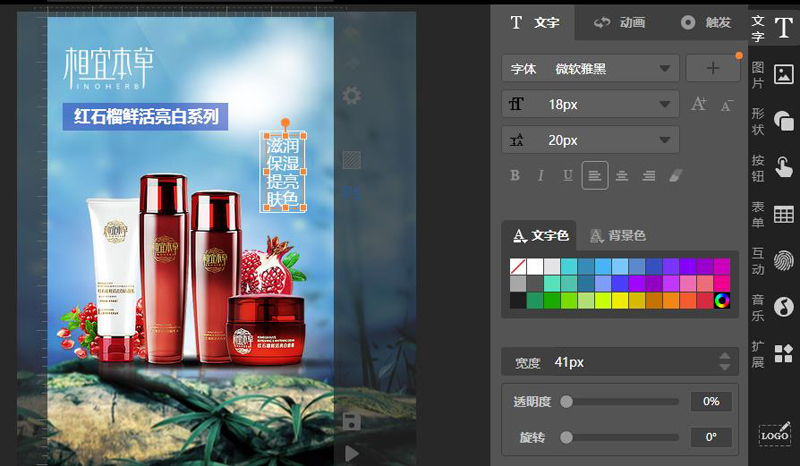Screen dimensions: 800x466
Task: Select the no-color transparent swatch
Action: (x=518, y=266)
